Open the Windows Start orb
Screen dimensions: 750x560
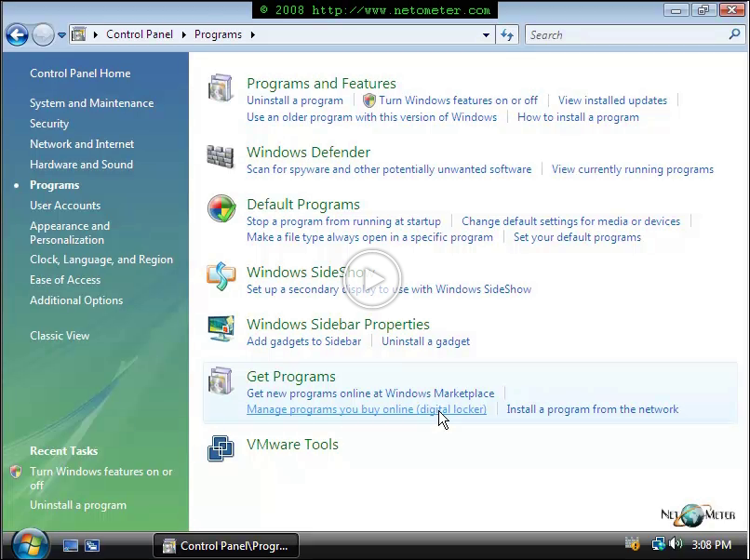31,545
